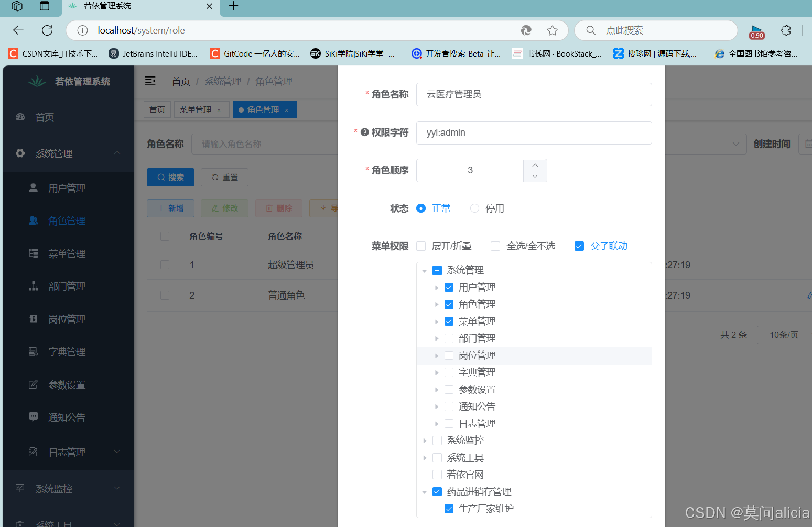Select the 正常 status radio
The image size is (812, 527).
(x=421, y=208)
